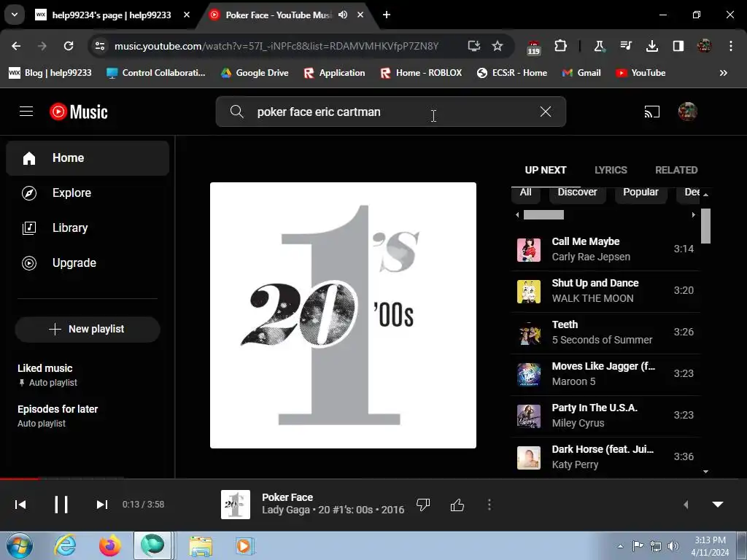The height and width of the screenshot is (560, 747).
Task: Play Call Me Maybe from queue
Action: point(605,249)
